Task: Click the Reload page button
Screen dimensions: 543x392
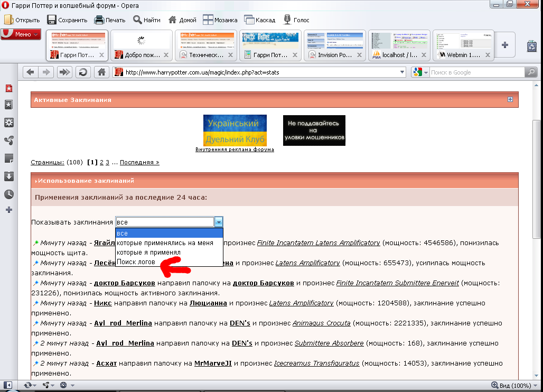Action: 83,72
